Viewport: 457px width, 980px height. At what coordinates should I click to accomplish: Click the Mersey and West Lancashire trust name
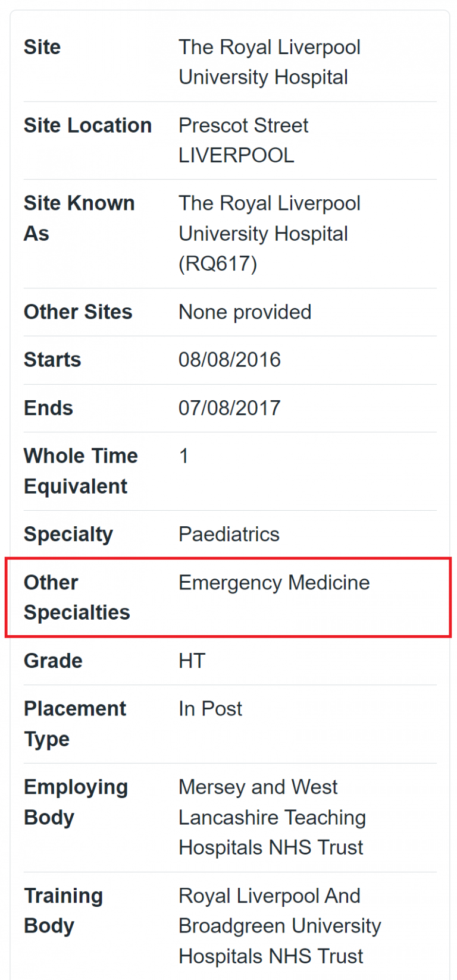[x=271, y=817]
